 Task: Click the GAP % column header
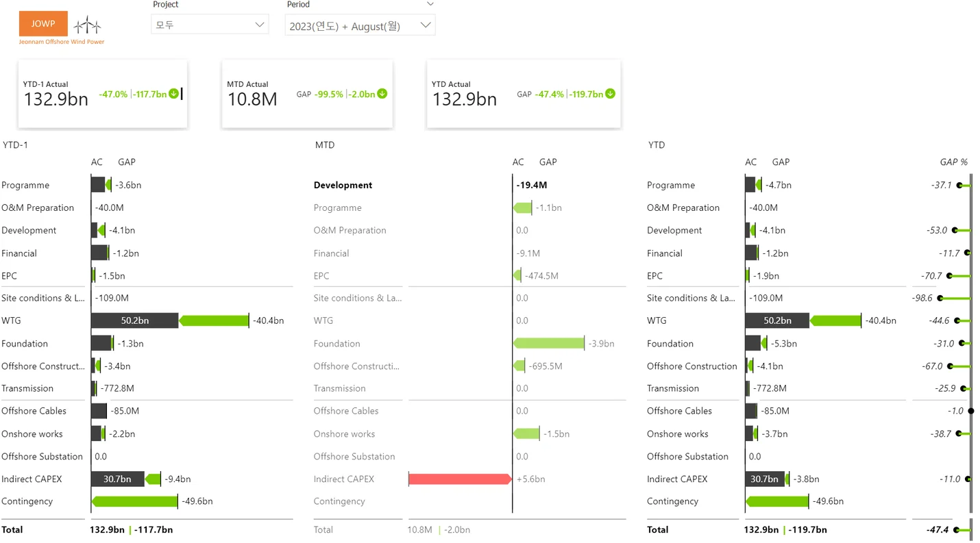pos(954,162)
